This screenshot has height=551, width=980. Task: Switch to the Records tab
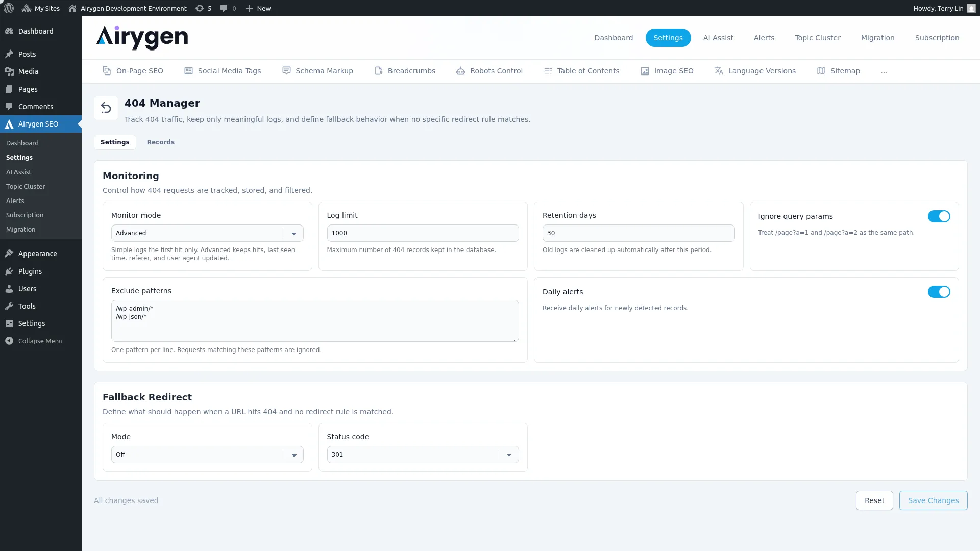tap(161, 142)
